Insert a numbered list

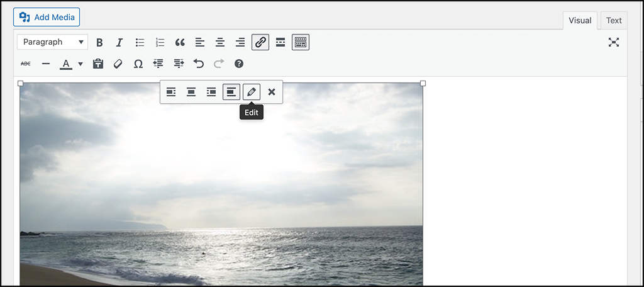point(160,42)
